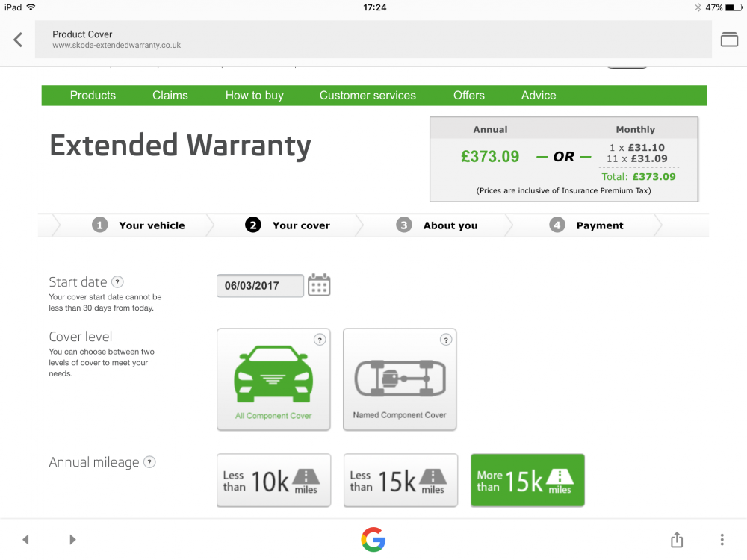Viewport: 747px width, 560px height.
Task: Choose More than 15k miles
Action: click(527, 480)
